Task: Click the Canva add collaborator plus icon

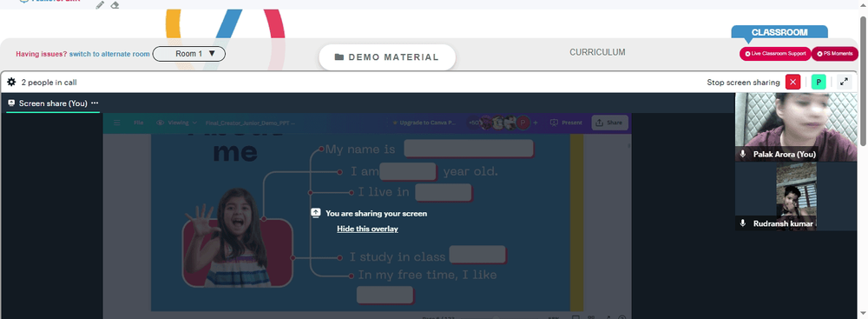Action: 536,123
